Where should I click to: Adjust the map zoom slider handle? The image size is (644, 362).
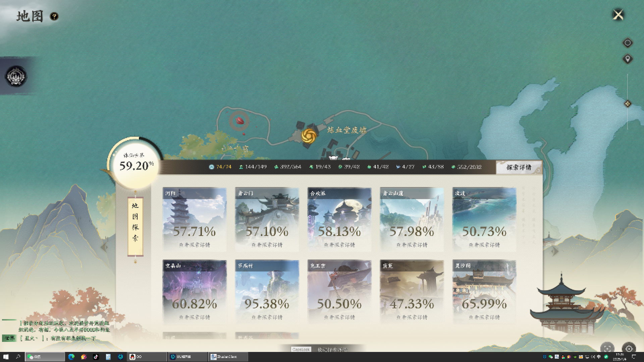click(x=628, y=104)
